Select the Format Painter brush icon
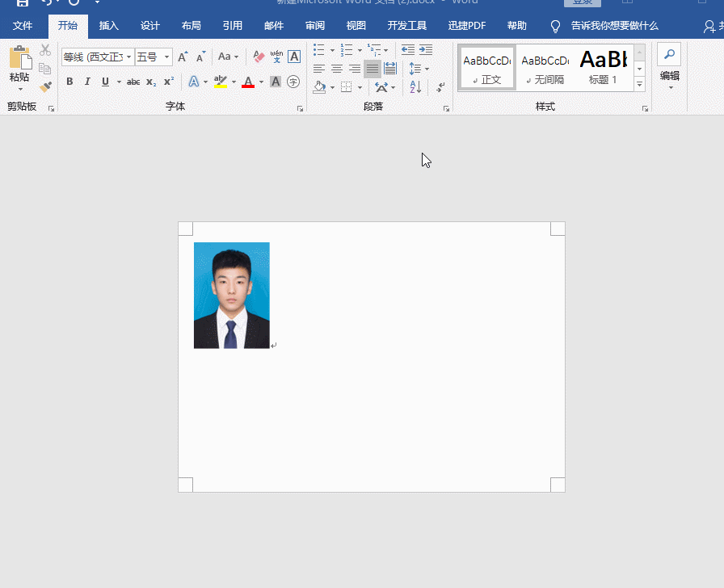 (x=45, y=86)
